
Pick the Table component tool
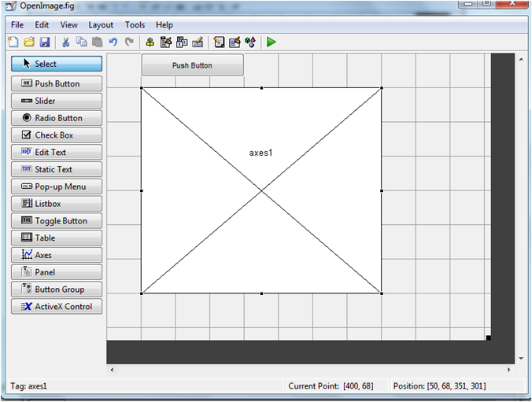[57, 238]
